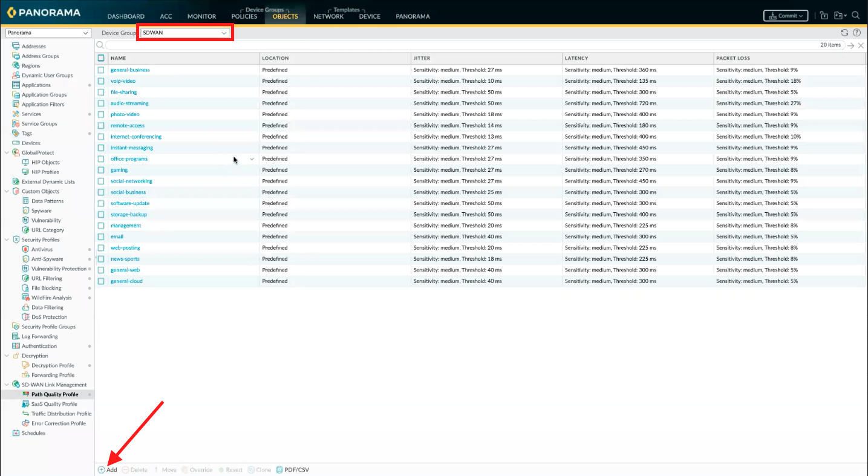Click the Error Correction Profile icon
This screenshot has width=868, height=476.
[x=26, y=423]
